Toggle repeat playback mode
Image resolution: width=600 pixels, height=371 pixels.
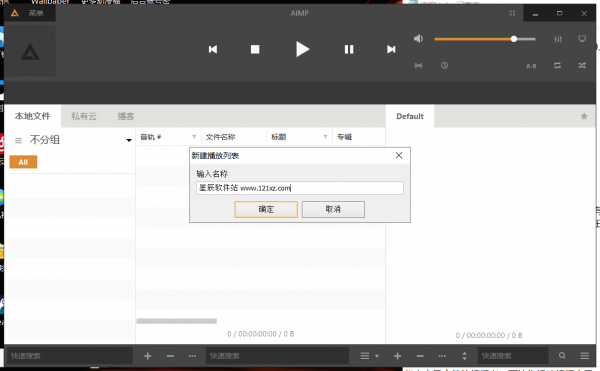tap(557, 66)
